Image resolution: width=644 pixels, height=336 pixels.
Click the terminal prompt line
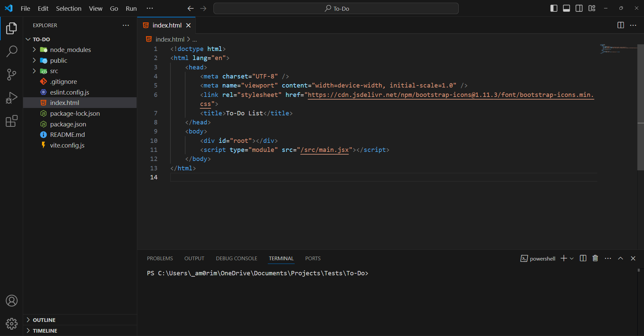click(257, 273)
